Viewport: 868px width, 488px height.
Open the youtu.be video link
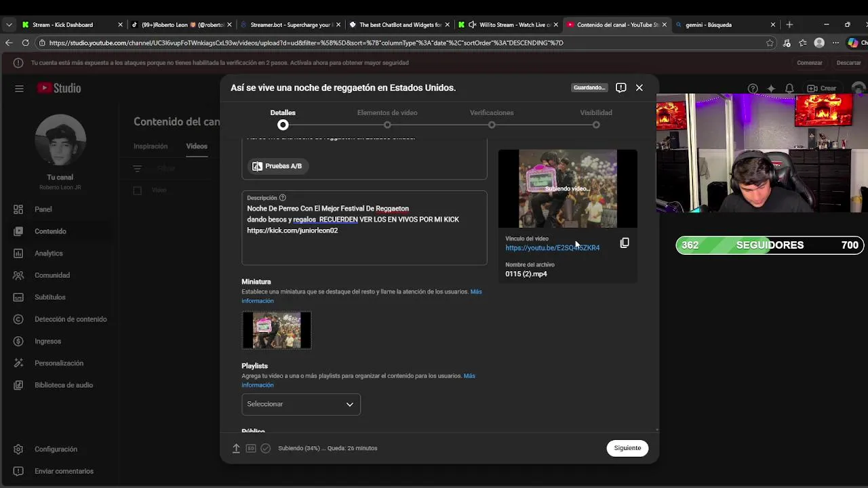552,248
